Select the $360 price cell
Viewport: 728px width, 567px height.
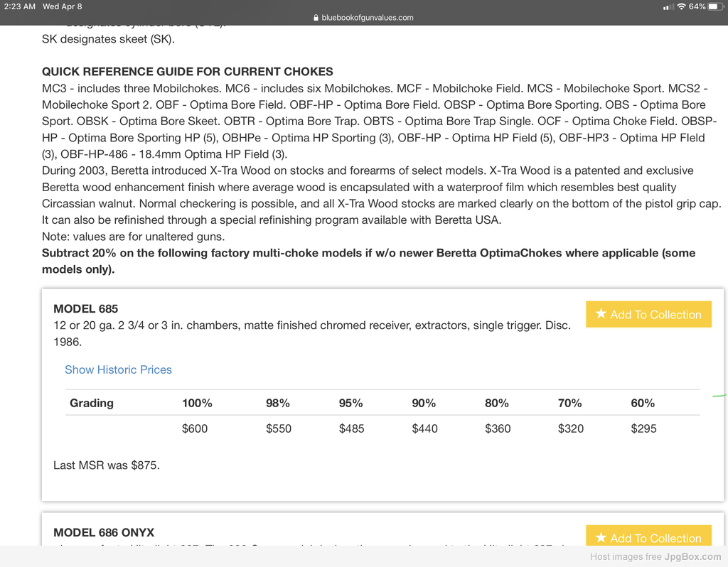[x=498, y=428]
